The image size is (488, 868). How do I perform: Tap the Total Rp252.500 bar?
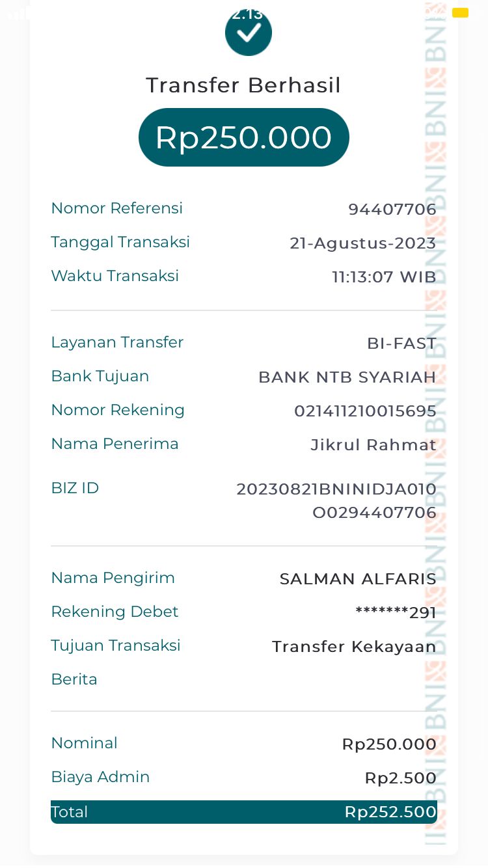point(243,812)
